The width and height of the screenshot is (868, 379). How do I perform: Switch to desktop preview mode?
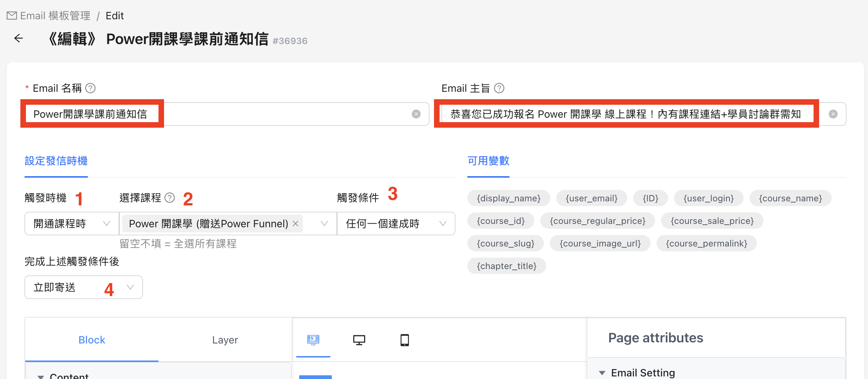tap(359, 339)
